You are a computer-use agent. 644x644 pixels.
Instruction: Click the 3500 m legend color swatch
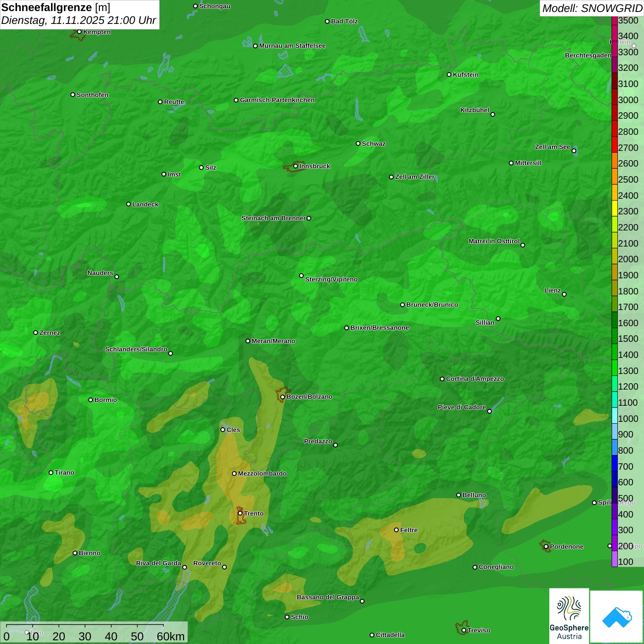(615, 20)
